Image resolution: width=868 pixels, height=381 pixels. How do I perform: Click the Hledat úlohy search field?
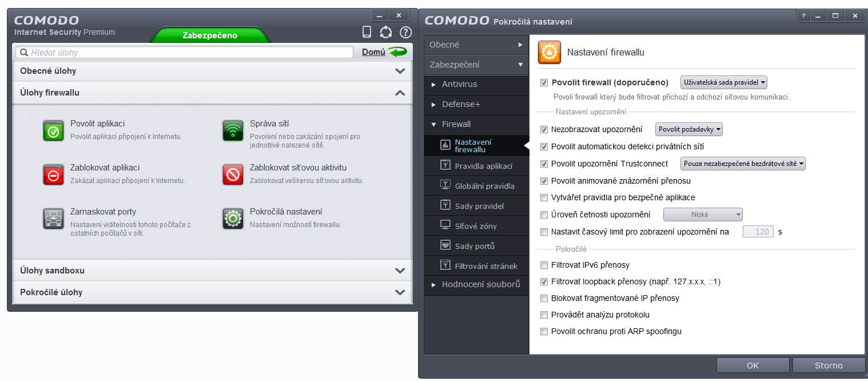coord(184,53)
